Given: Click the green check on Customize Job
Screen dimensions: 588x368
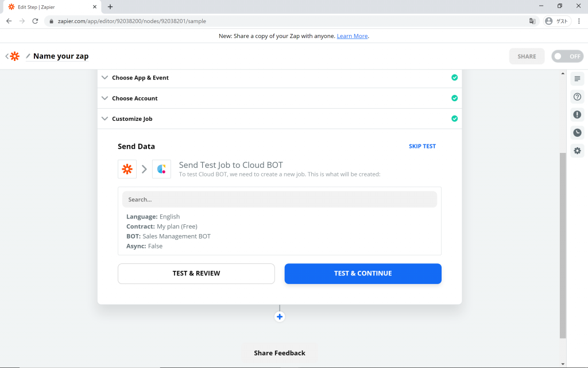Looking at the screenshot, I should tap(455, 118).
